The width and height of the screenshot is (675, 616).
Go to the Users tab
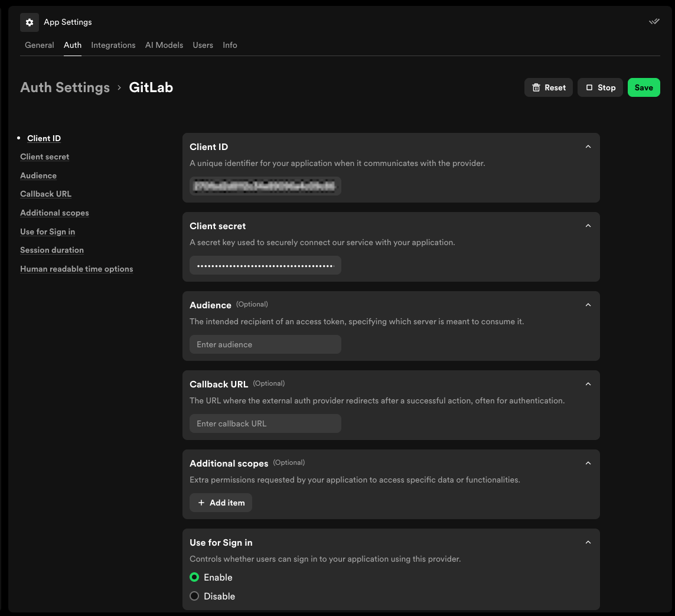point(203,45)
